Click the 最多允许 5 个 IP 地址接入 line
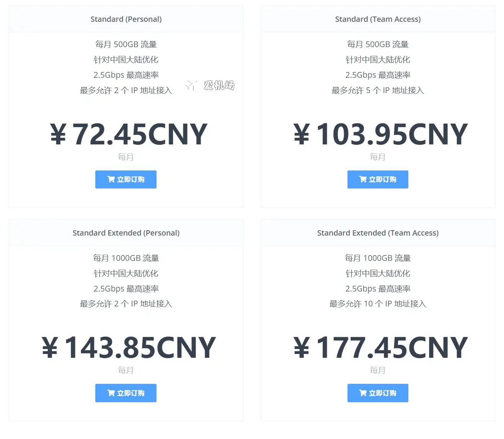The width and height of the screenshot is (504, 439). (378, 90)
